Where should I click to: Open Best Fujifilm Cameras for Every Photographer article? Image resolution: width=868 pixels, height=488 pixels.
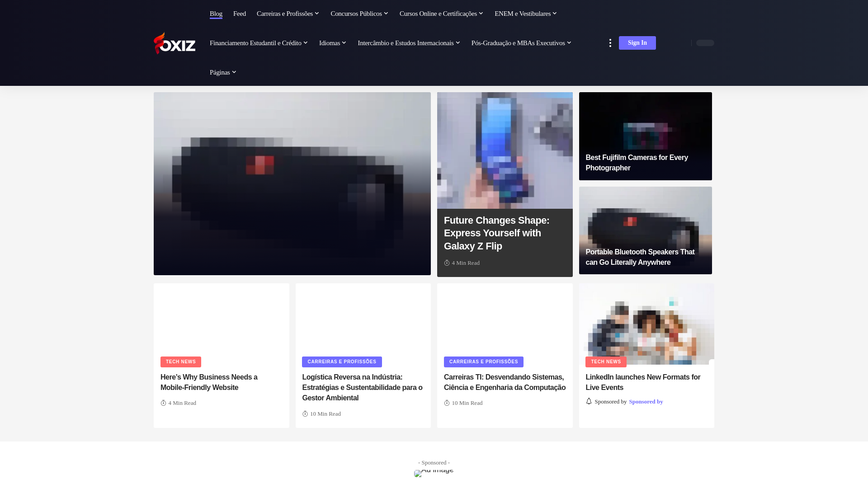tap(637, 163)
